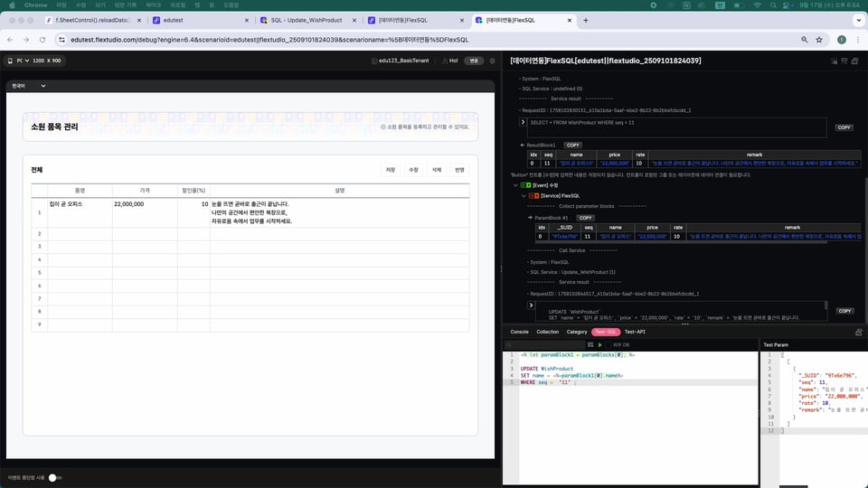Click the orange Service icon for FlexSQL
The image size is (868, 488).
pos(533,196)
